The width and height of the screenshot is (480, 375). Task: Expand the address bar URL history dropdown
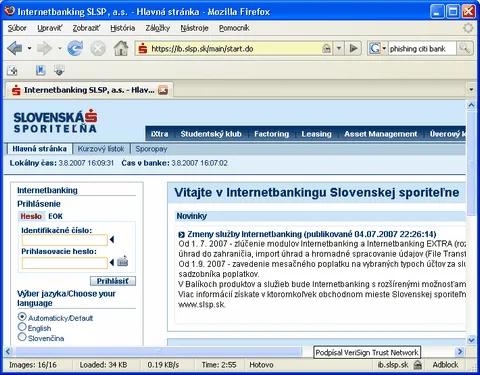click(339, 49)
